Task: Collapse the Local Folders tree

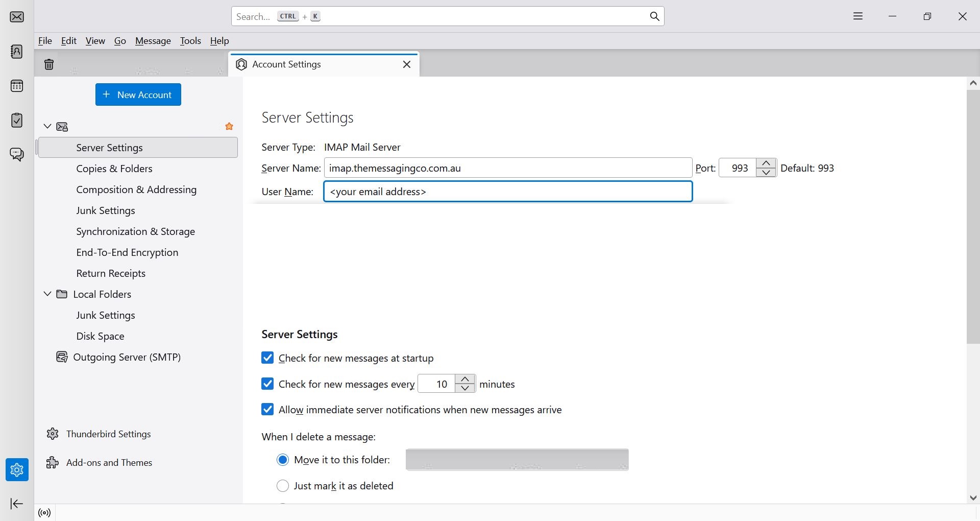Action: [x=47, y=294]
